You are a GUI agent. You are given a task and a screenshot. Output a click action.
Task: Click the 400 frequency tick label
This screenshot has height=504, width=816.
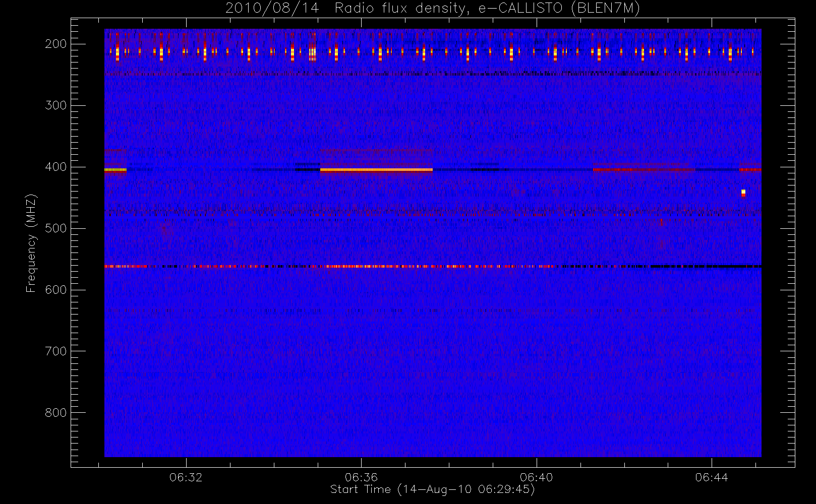point(56,167)
